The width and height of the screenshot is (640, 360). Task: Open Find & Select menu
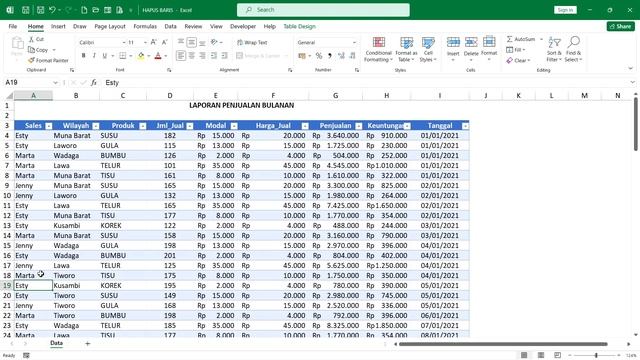coord(573,49)
